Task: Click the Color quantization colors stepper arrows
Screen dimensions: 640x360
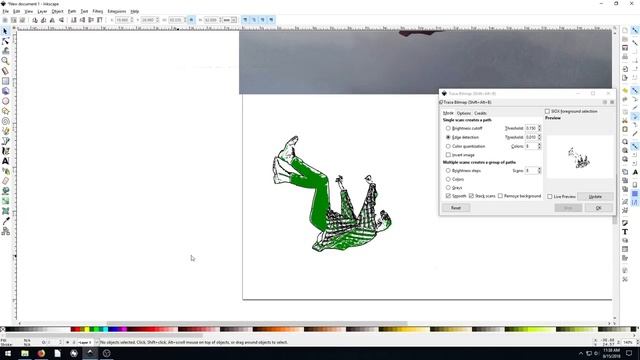Action: (x=540, y=146)
